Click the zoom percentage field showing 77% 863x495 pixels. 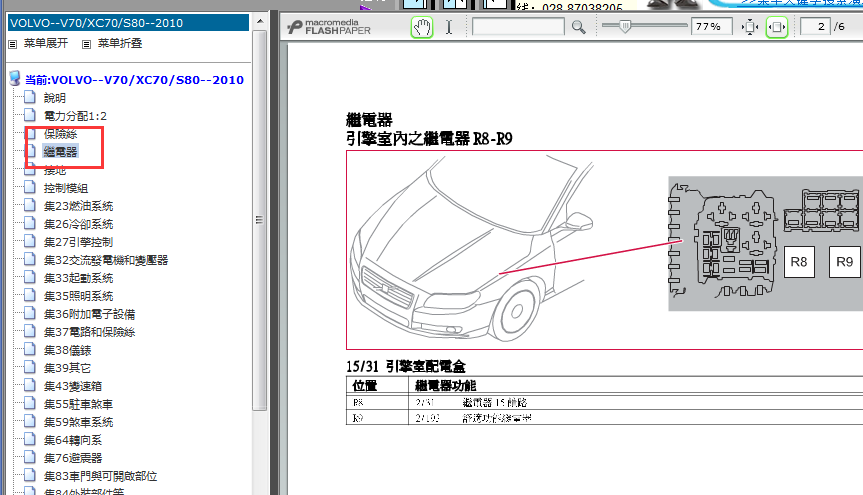711,26
